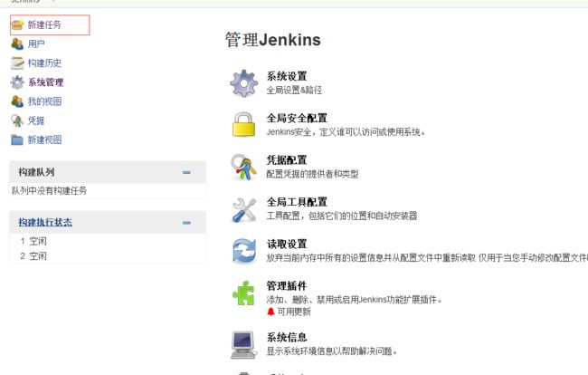Select the 新建视图 sidebar link

point(44,139)
